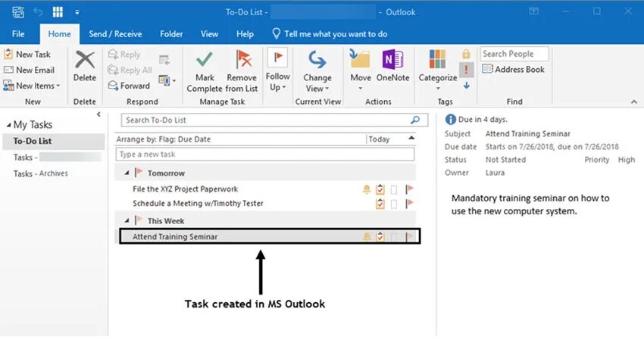This screenshot has width=644, height=337.
Task: Open the More respond actions dropdown
Action: [167, 80]
